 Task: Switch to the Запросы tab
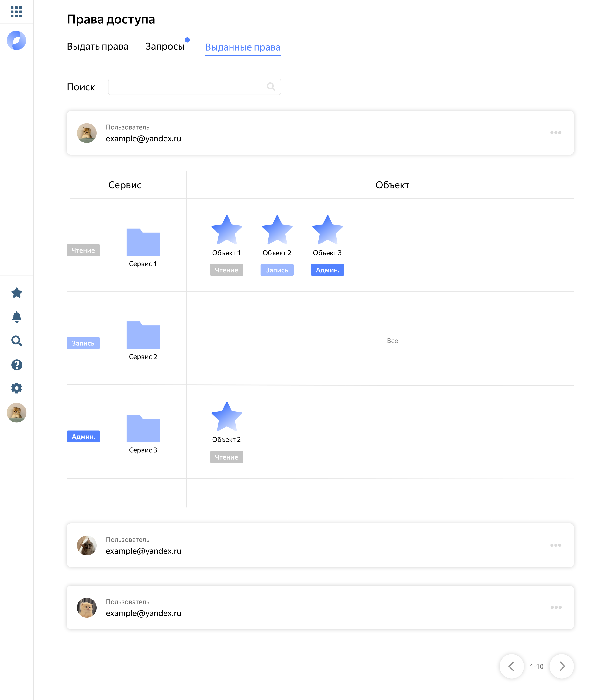point(165,46)
